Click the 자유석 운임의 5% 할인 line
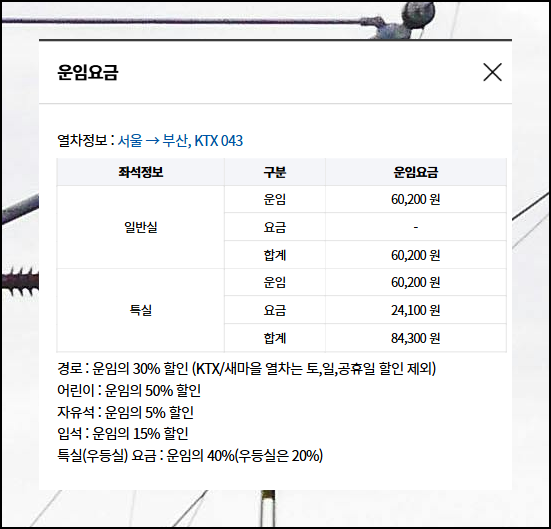 tap(125, 412)
